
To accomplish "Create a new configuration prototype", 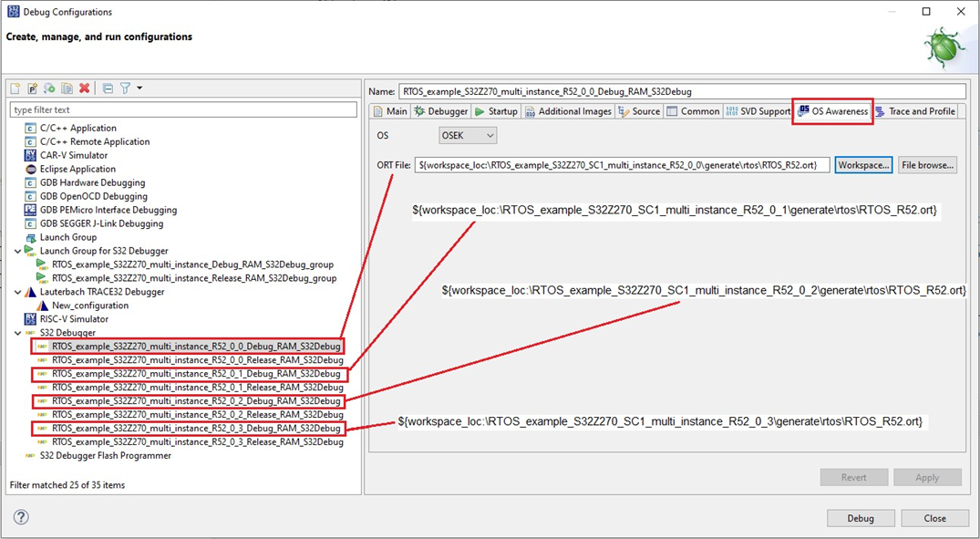I will click(x=32, y=88).
